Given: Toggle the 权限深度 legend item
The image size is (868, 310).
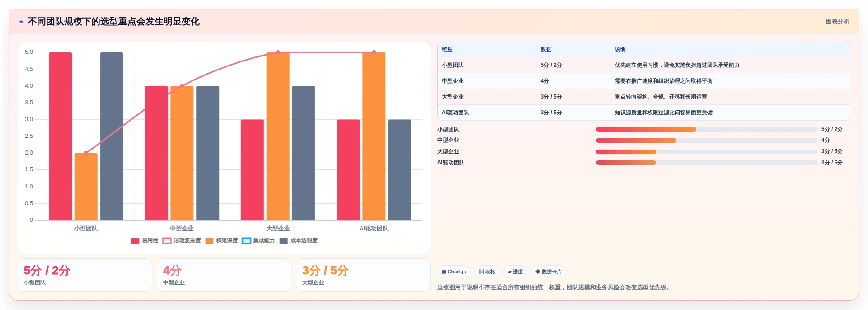Looking at the screenshot, I should point(221,240).
